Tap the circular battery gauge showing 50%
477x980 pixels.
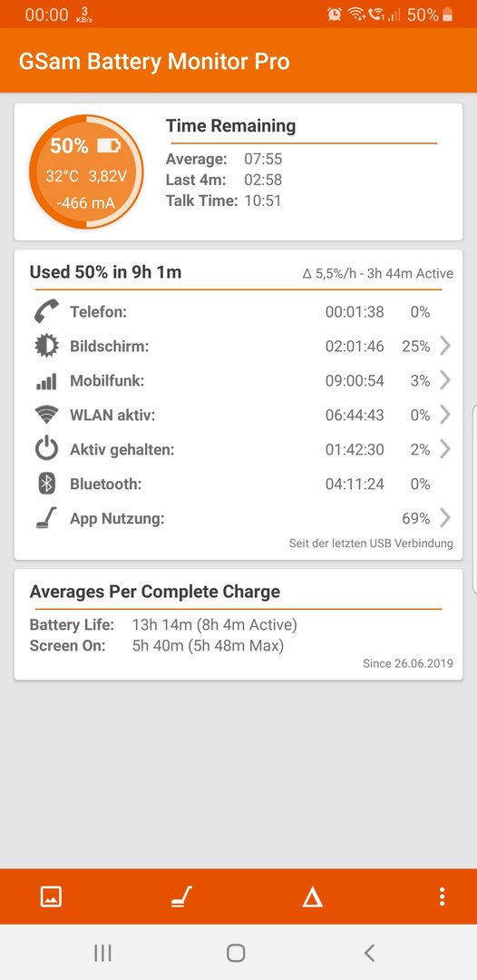pyautogui.click(x=86, y=171)
